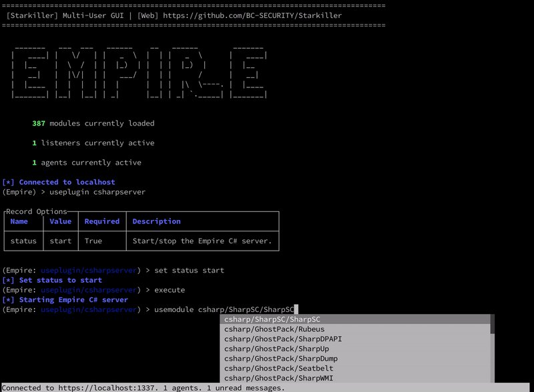Click 'Starting Empire C# server' message

65,300
